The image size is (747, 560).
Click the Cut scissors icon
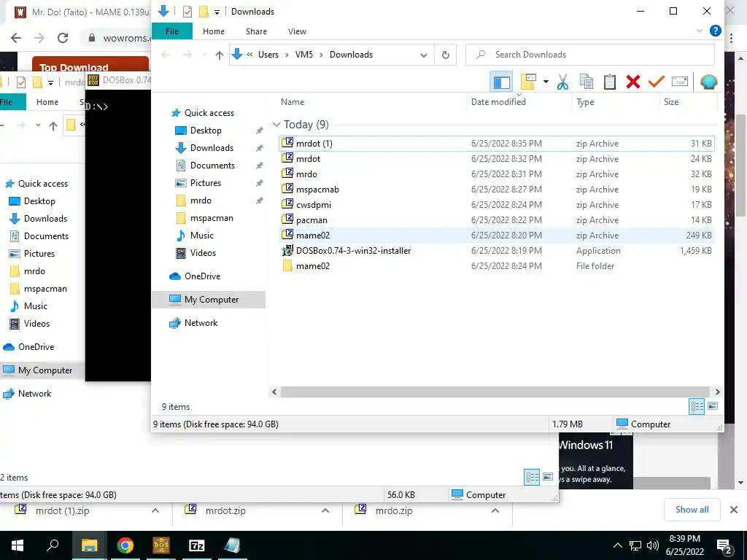click(x=562, y=82)
